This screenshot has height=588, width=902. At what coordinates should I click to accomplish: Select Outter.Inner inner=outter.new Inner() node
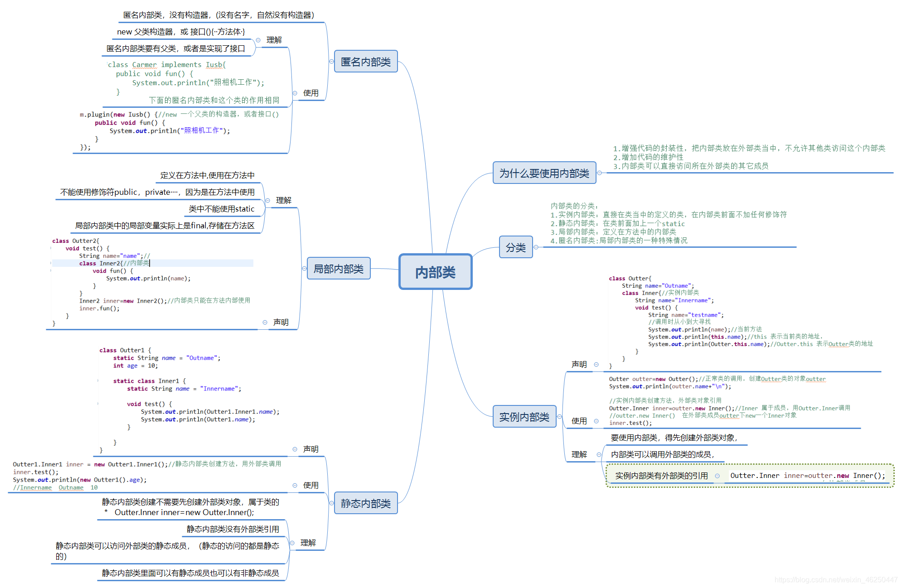pyautogui.click(x=808, y=476)
